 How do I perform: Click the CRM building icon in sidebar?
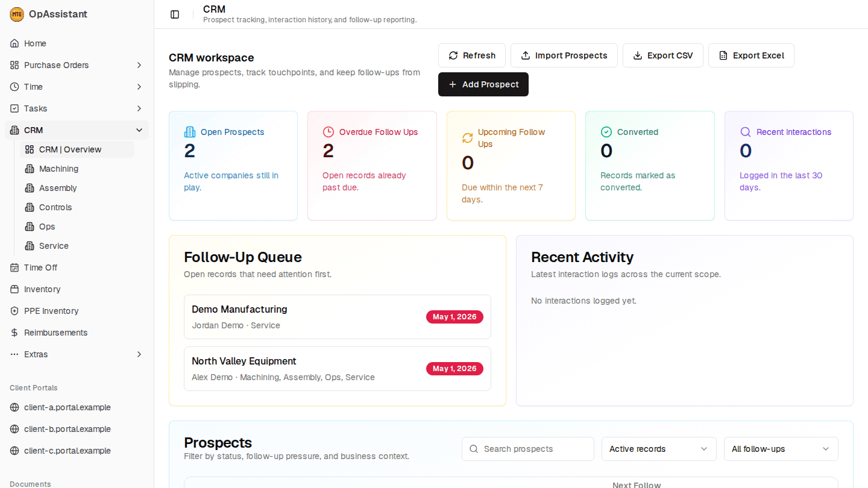point(14,130)
